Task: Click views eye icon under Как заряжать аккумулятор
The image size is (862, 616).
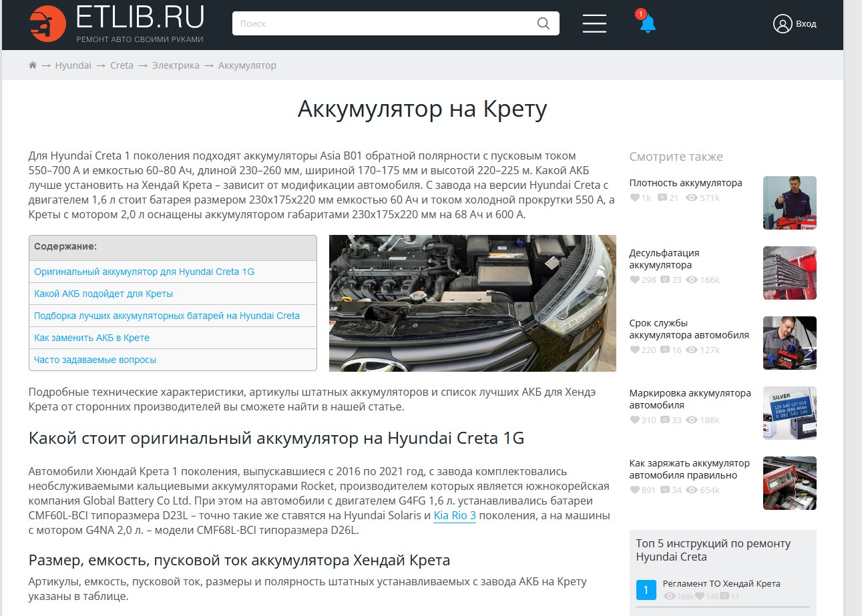Action: pyautogui.click(x=692, y=491)
